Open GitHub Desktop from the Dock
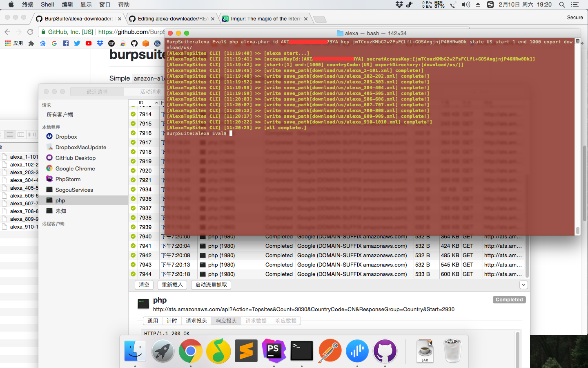Screen dimensions: 588x368 385,351
